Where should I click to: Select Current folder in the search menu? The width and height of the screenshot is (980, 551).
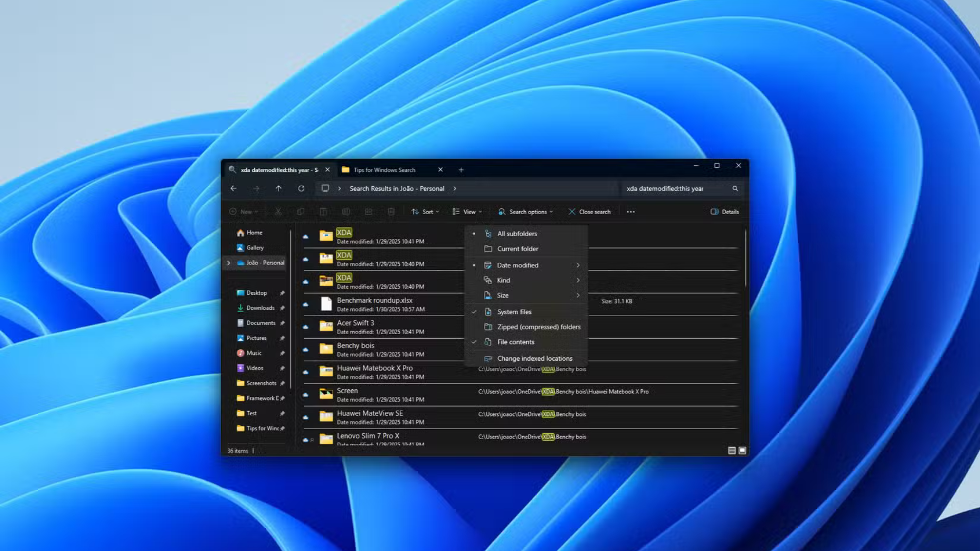tap(518, 248)
